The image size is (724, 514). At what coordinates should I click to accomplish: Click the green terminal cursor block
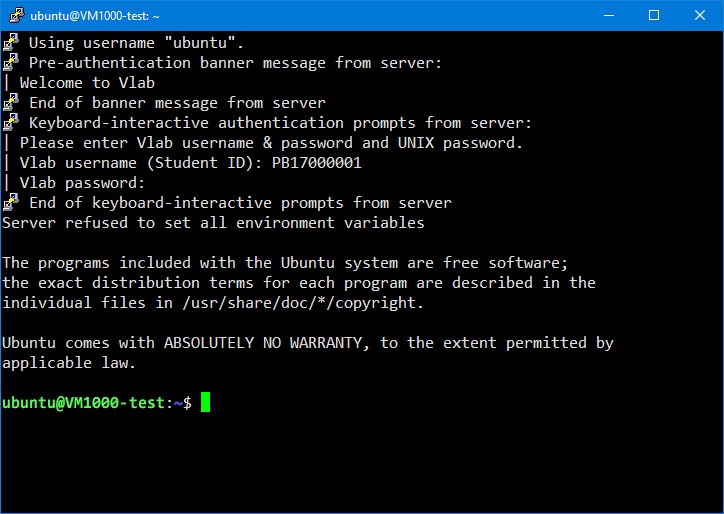(x=205, y=403)
